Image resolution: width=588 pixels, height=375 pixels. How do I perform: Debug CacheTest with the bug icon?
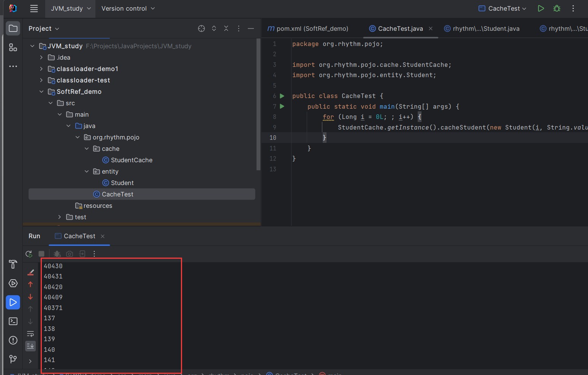(557, 8)
